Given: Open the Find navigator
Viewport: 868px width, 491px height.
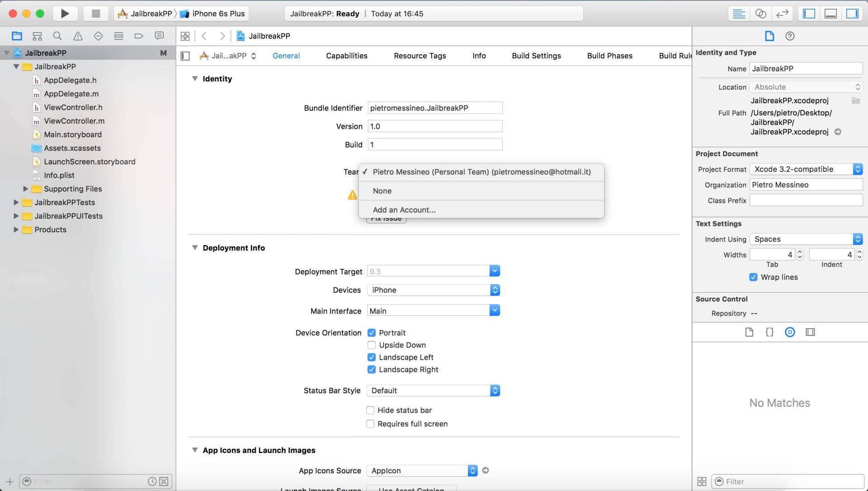Looking at the screenshot, I should (57, 36).
